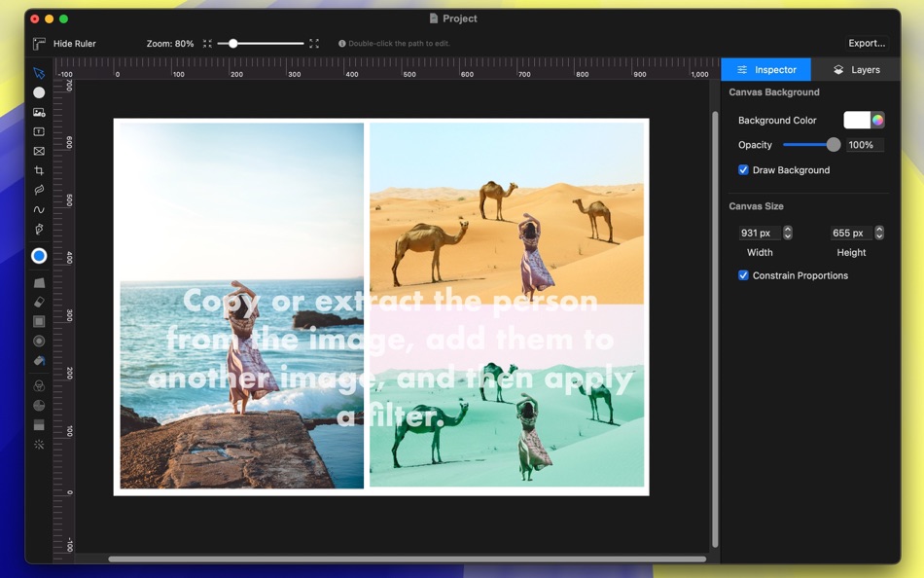
Task: Click the magic wand effects tool
Action: click(39, 444)
